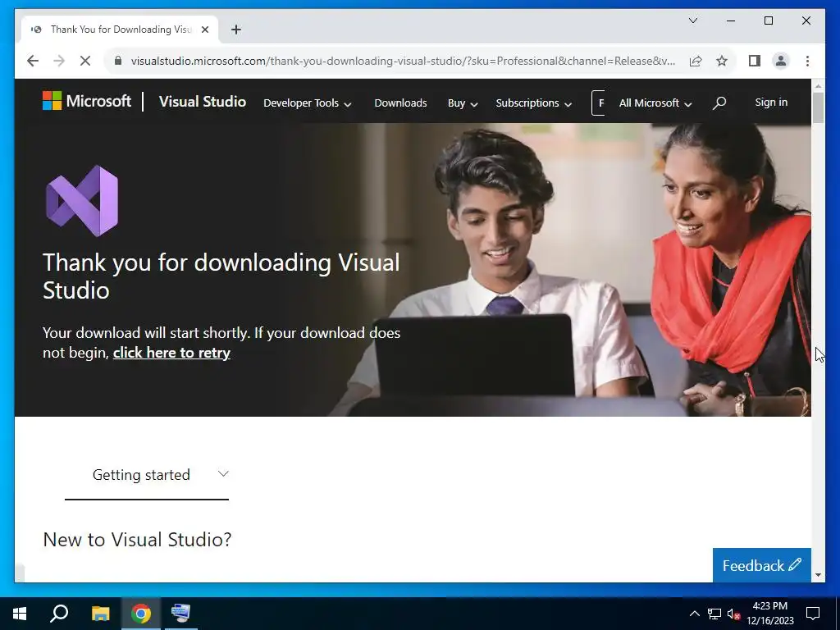
Task: Open Chrome three-dot menu
Action: (807, 61)
